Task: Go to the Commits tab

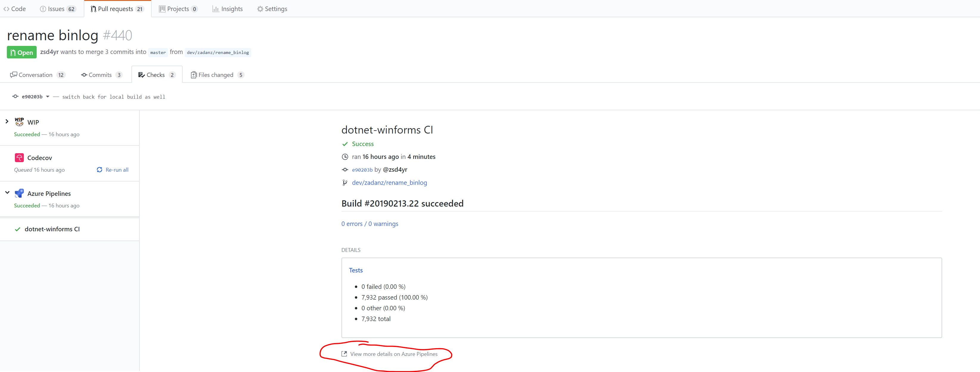Action: point(100,75)
